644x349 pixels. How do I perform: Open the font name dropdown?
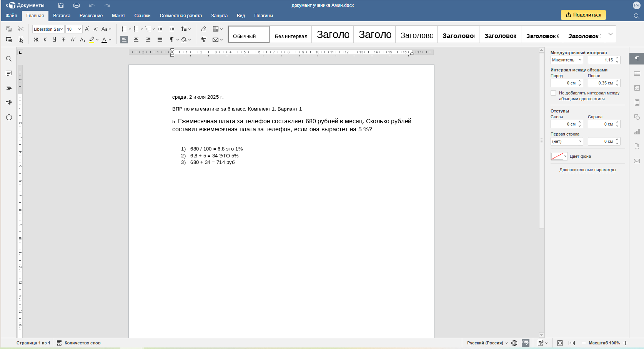point(62,29)
